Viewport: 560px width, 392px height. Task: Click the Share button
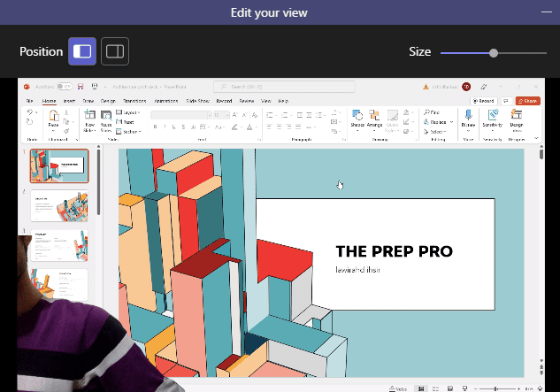point(528,101)
